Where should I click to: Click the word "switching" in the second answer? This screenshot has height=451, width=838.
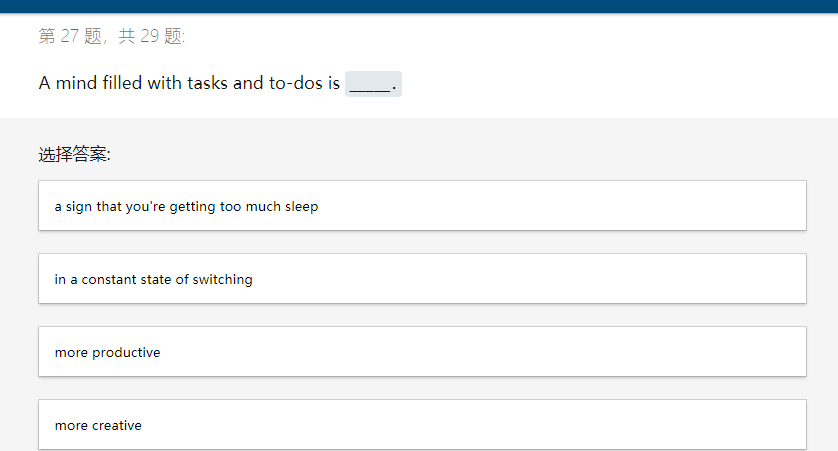coord(222,279)
